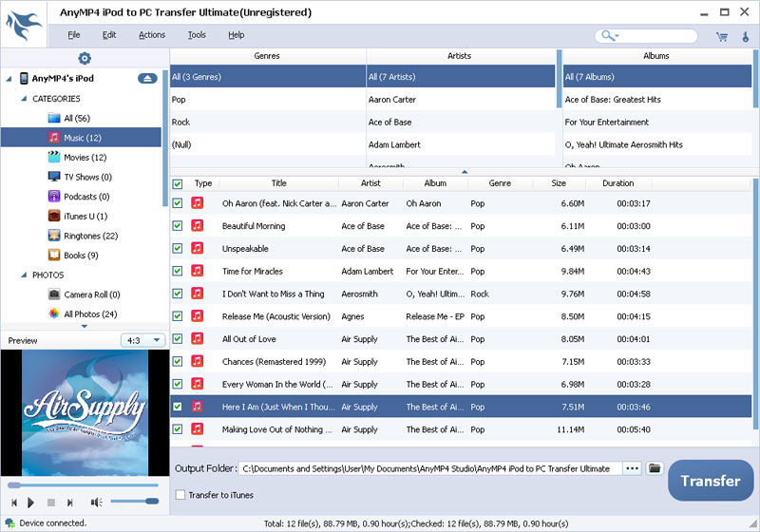
Task: Sort songs by the Artist column header
Action: (x=370, y=183)
